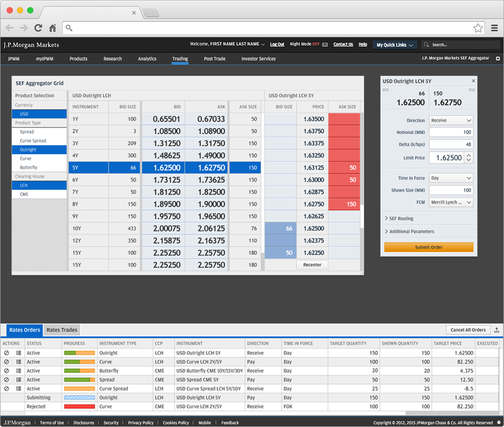Switch to Rates Orders tab

click(x=25, y=330)
